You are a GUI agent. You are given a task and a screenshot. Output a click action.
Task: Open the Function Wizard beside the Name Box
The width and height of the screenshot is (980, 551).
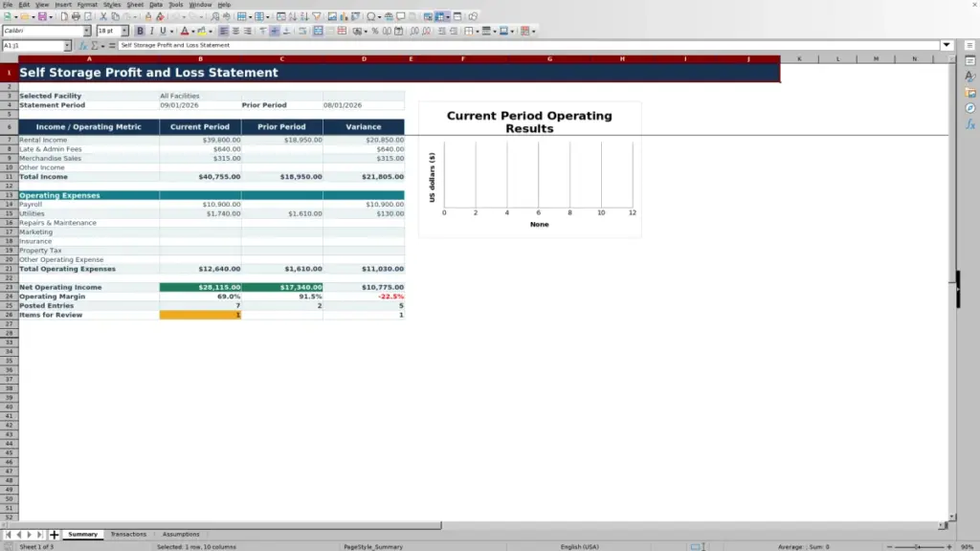pos(82,46)
